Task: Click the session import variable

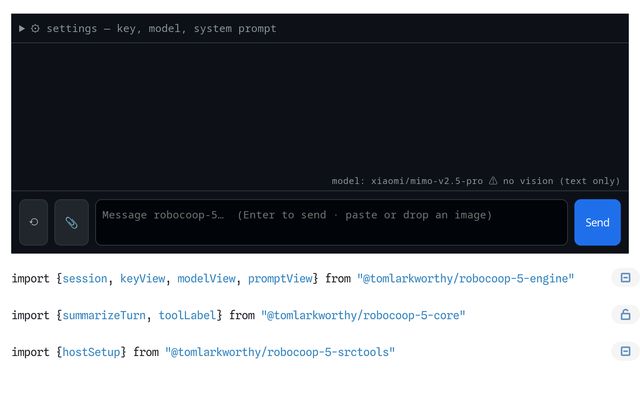Action: (x=84, y=279)
